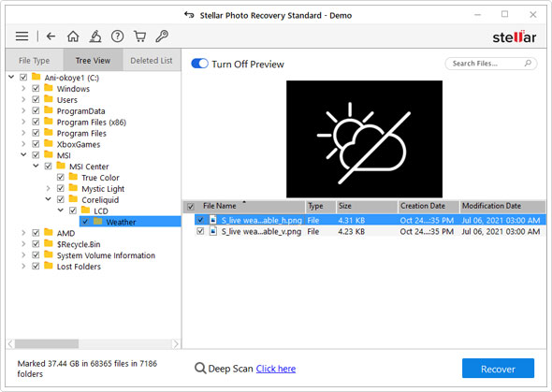Click the Deep Scan Click here link
Viewport: 552px width, 392px height.
click(276, 369)
